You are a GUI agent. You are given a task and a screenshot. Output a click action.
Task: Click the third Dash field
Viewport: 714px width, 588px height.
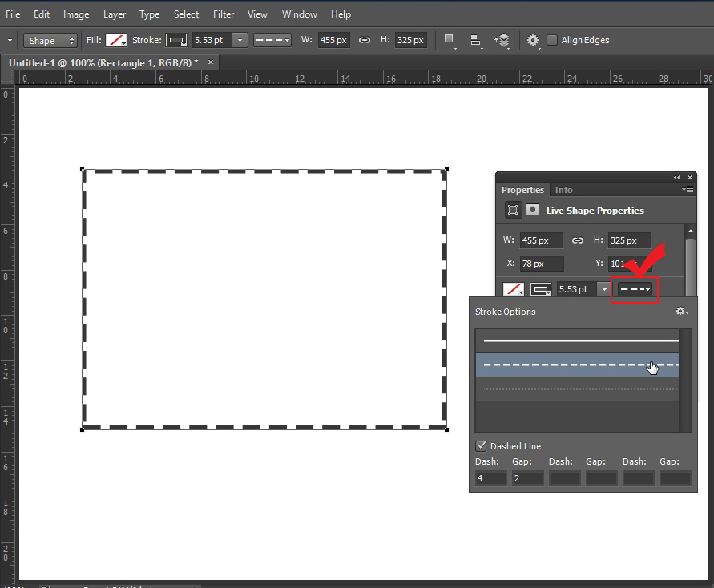(639, 478)
